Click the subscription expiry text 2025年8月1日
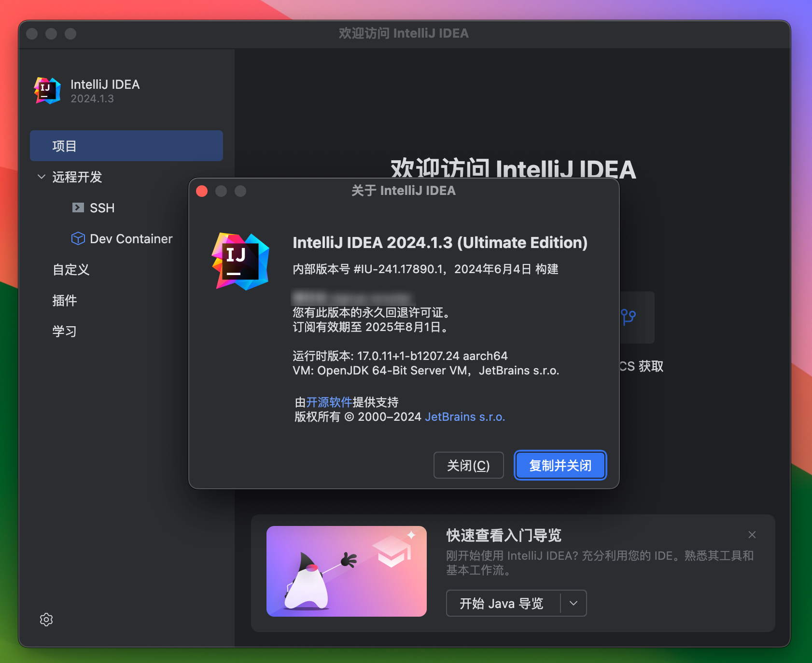The height and width of the screenshot is (663, 812). 403,327
